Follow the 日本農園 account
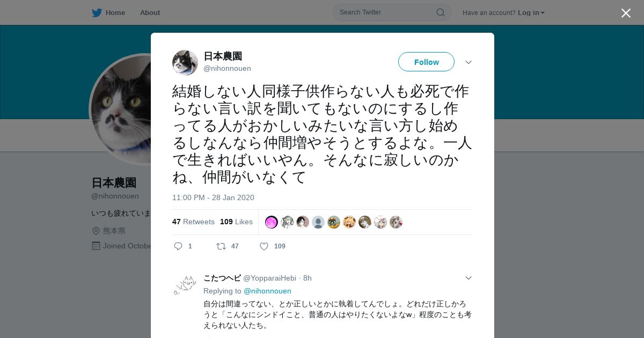 tap(426, 62)
